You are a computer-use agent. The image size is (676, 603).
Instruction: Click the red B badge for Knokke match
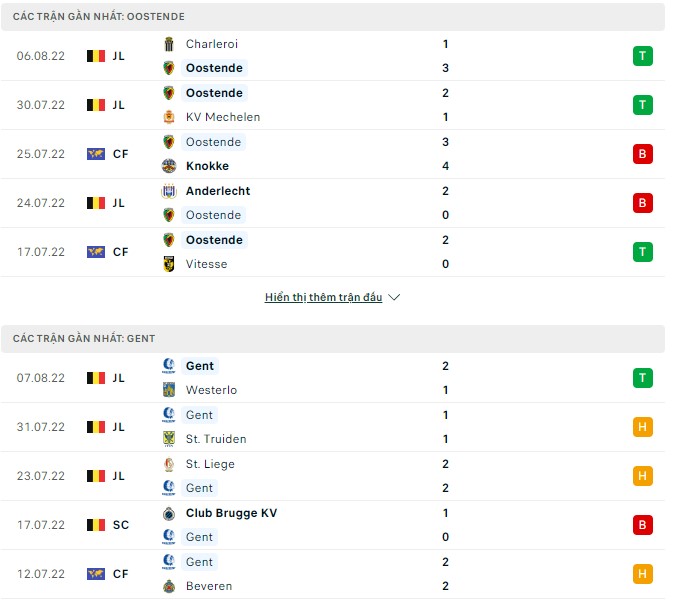point(643,154)
